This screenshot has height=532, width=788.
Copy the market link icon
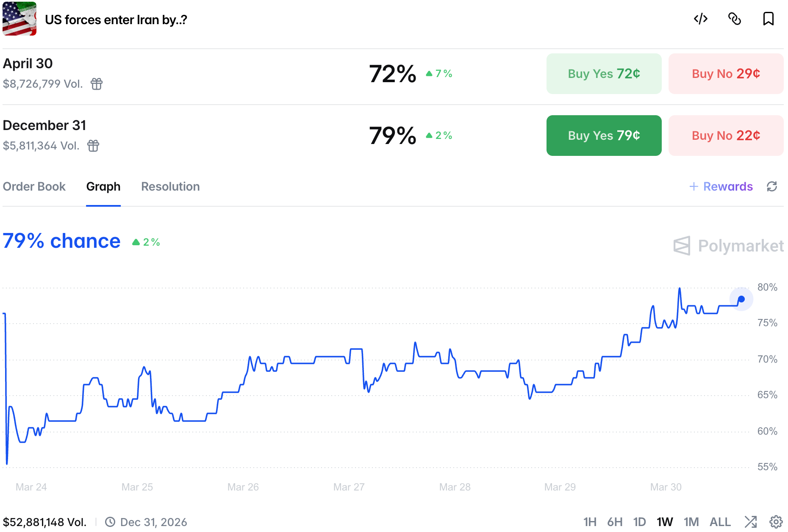click(x=734, y=19)
